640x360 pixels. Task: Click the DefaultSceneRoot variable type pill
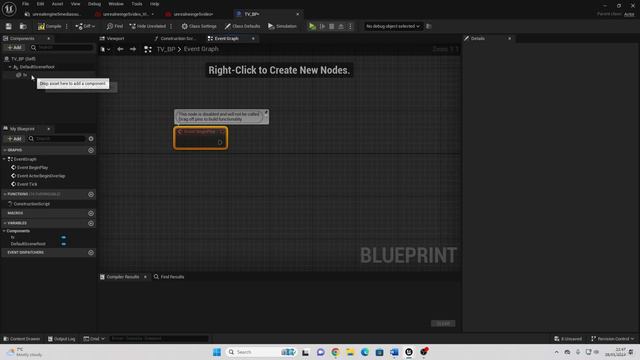[x=63, y=244]
